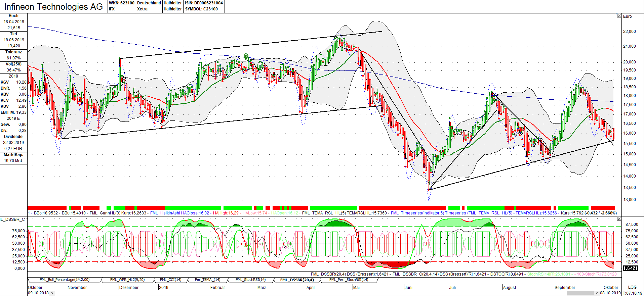Click the Dividende date 22.02.2019
Image resolution: width=644 pixels, height=296 pixels.
click(13, 143)
